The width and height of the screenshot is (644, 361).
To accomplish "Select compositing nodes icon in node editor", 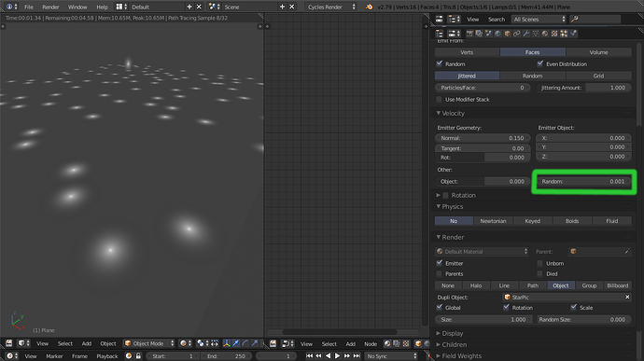I will pos(397,343).
